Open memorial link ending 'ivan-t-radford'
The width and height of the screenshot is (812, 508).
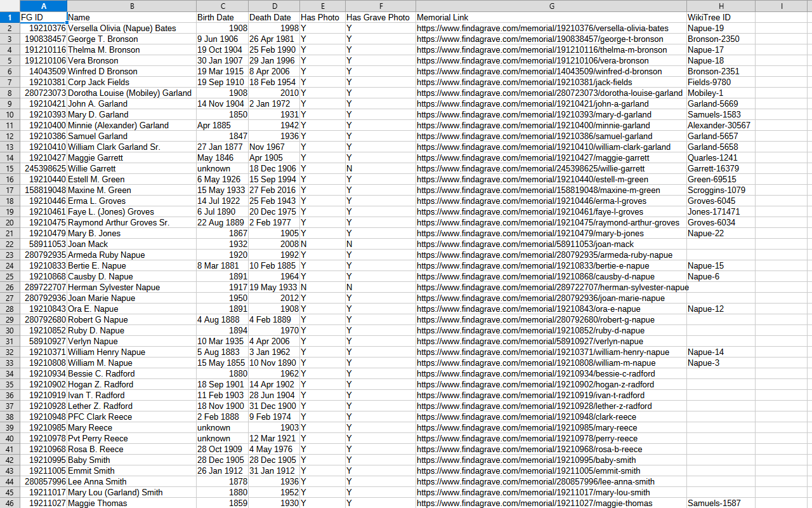(551, 395)
